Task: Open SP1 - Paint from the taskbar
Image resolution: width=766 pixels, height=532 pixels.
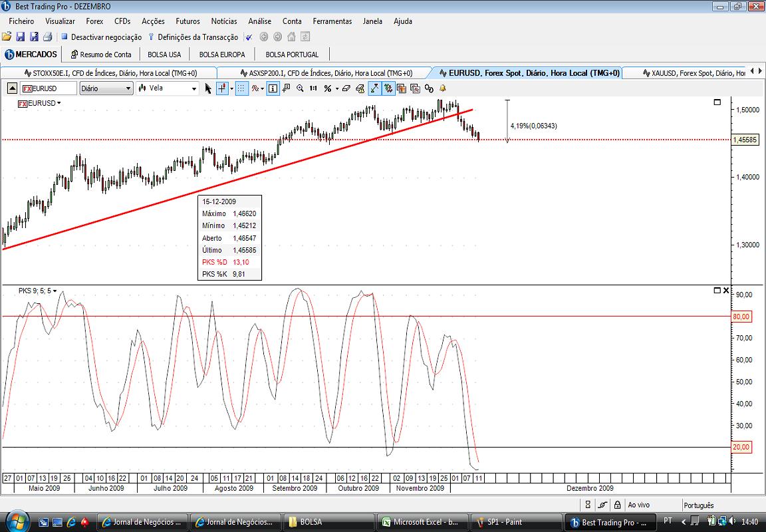Action: (517, 522)
